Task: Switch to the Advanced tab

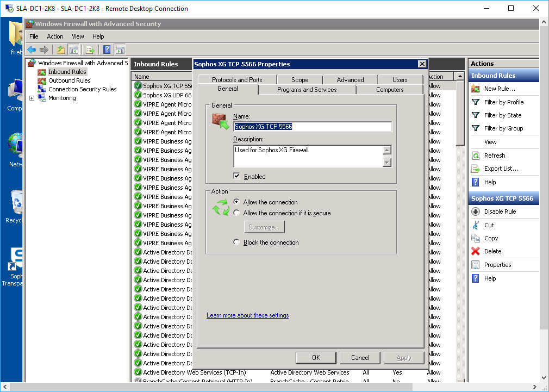Action: point(350,79)
